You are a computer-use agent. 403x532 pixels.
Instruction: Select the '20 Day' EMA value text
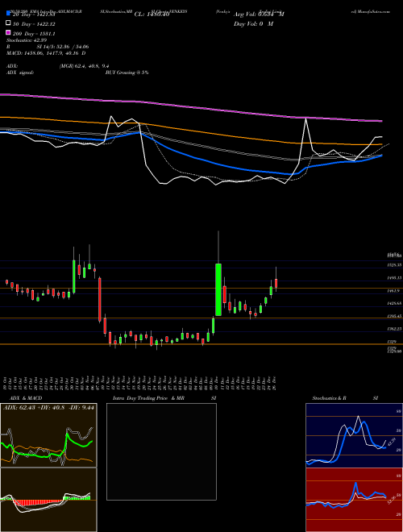tap(35, 15)
